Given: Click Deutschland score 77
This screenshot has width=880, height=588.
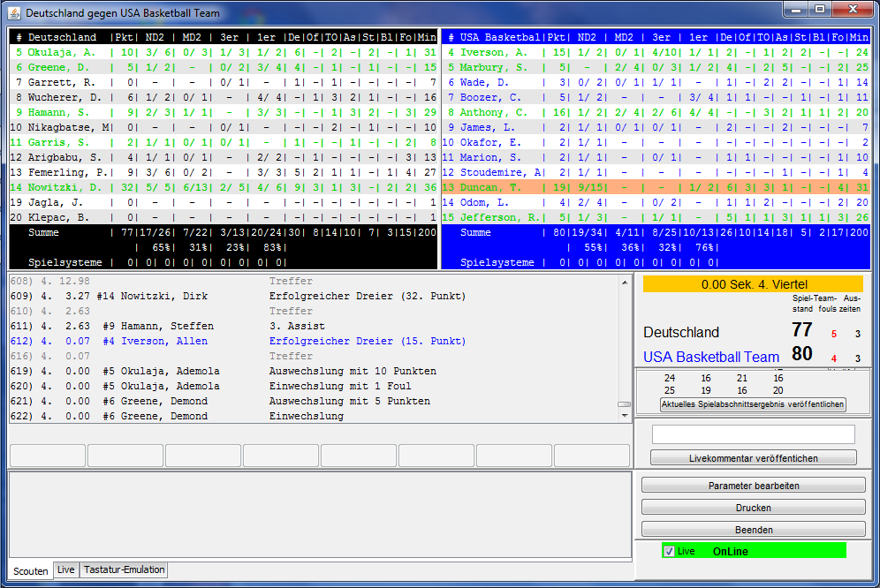Looking at the screenshot, I should (802, 329).
